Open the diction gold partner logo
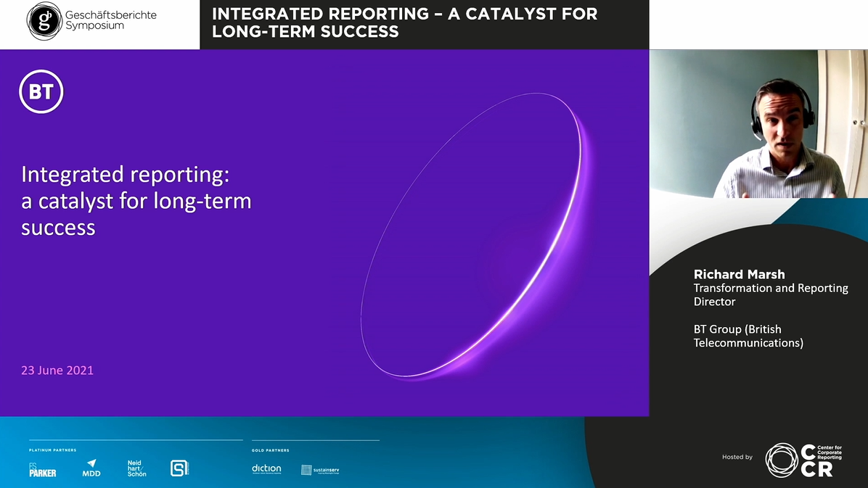The height and width of the screenshot is (488, 868). (266, 468)
